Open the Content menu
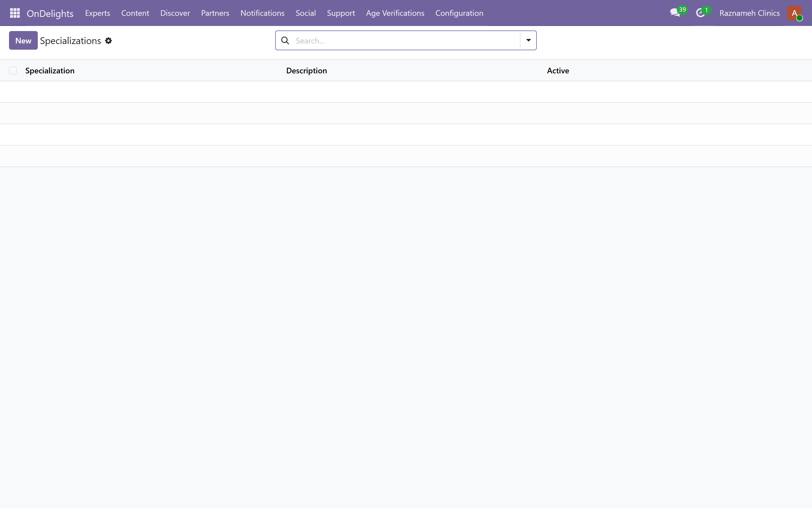 click(x=135, y=13)
